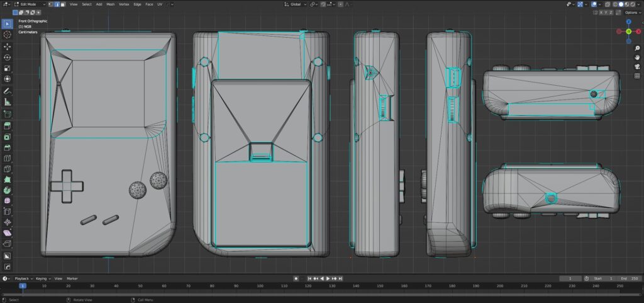This screenshot has height=303, width=644.
Task: Click frame 100 on the timeline ruler
Action: click(x=260, y=286)
